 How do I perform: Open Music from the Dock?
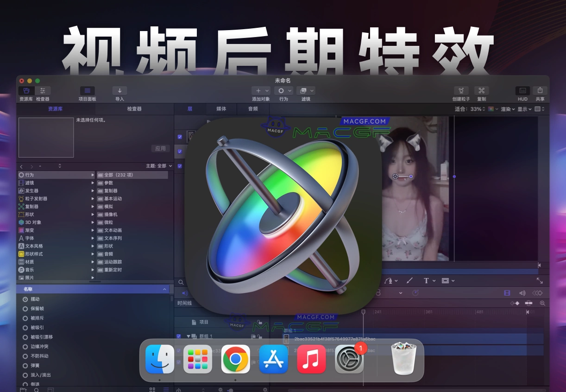pos(311,359)
